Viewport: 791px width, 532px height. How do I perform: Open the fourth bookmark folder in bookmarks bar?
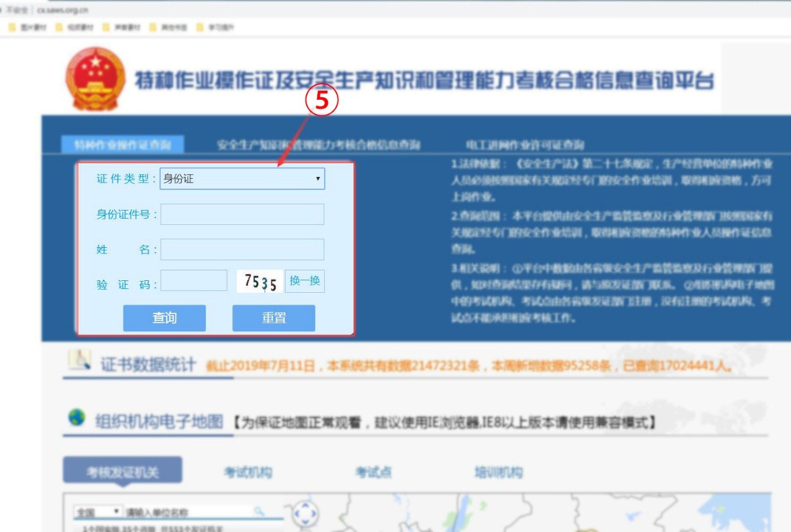pos(168,27)
